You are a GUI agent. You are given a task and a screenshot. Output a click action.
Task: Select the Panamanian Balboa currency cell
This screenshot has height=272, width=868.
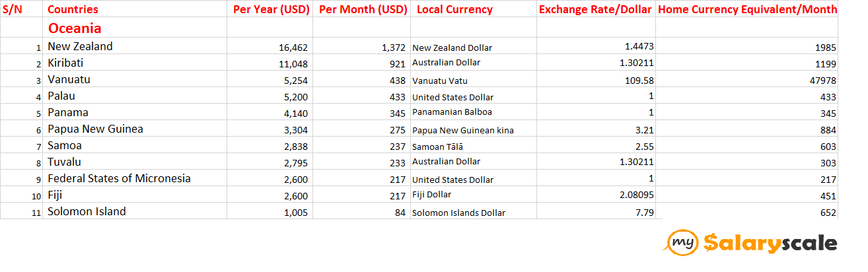[x=452, y=112]
